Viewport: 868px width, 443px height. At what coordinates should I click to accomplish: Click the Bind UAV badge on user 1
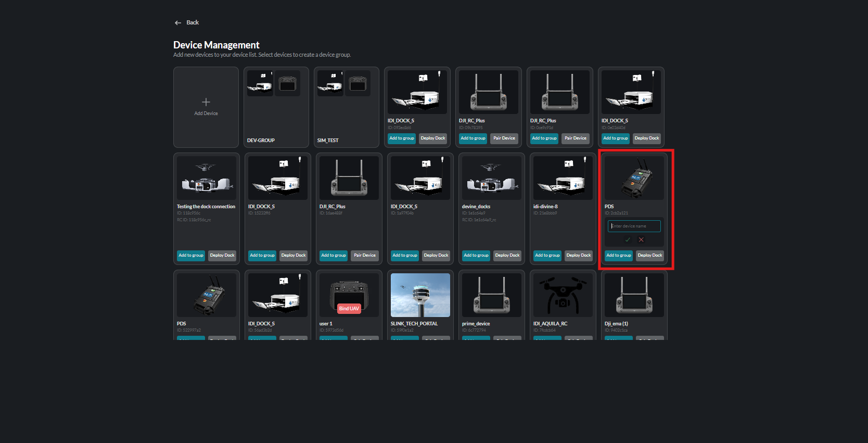349,309
